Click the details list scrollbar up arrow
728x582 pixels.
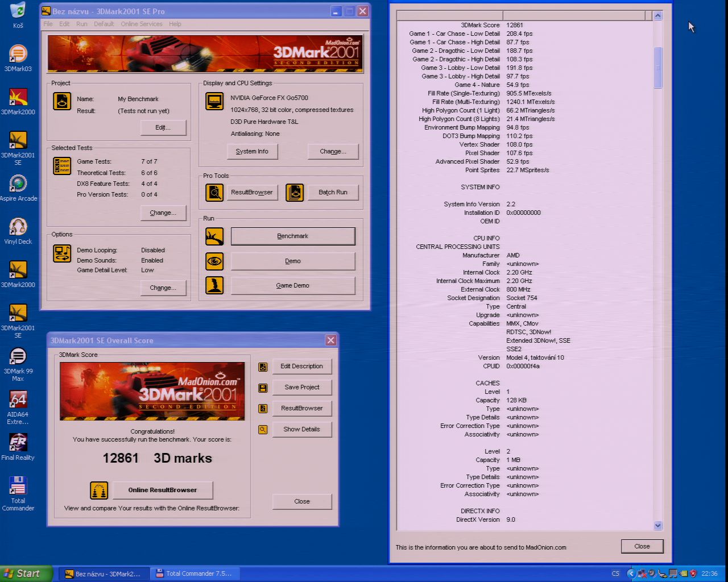coord(658,16)
